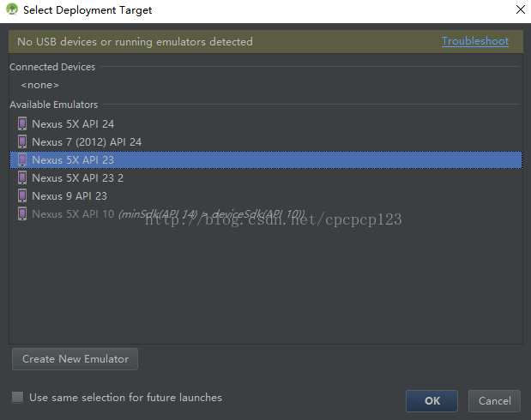Click the phone icon beside Nexus 5X API 23 2
The height and width of the screenshot is (420, 531).
point(22,177)
